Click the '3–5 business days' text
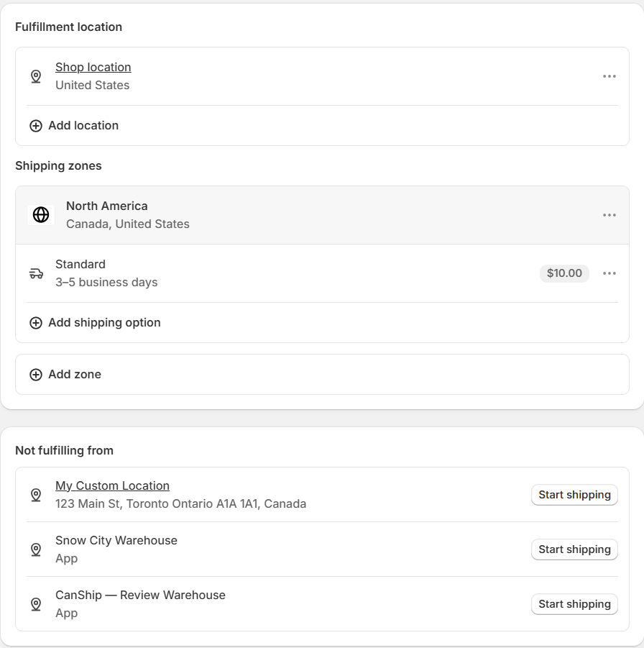This screenshot has height=648, width=644. point(106,282)
